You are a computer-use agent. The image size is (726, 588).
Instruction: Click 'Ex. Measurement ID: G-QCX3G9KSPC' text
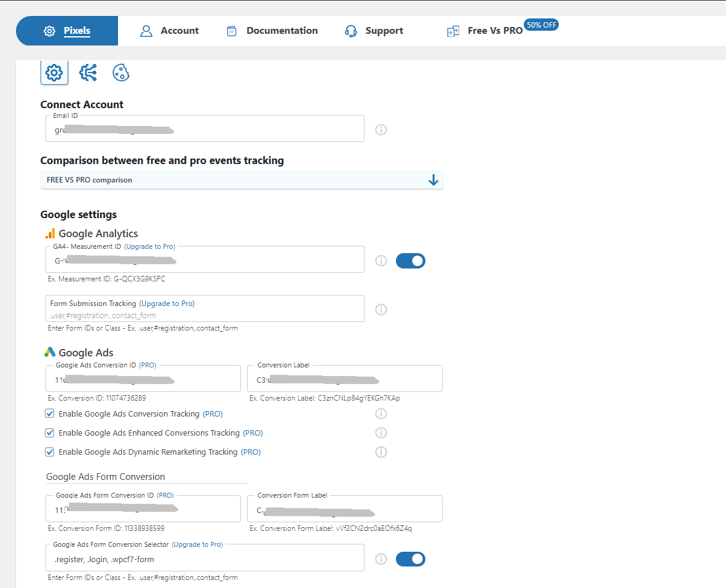106,279
